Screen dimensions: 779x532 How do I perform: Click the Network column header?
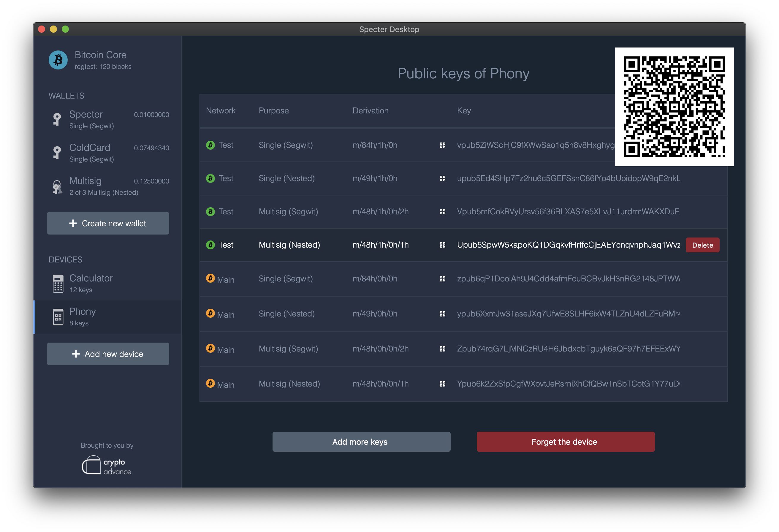point(221,111)
